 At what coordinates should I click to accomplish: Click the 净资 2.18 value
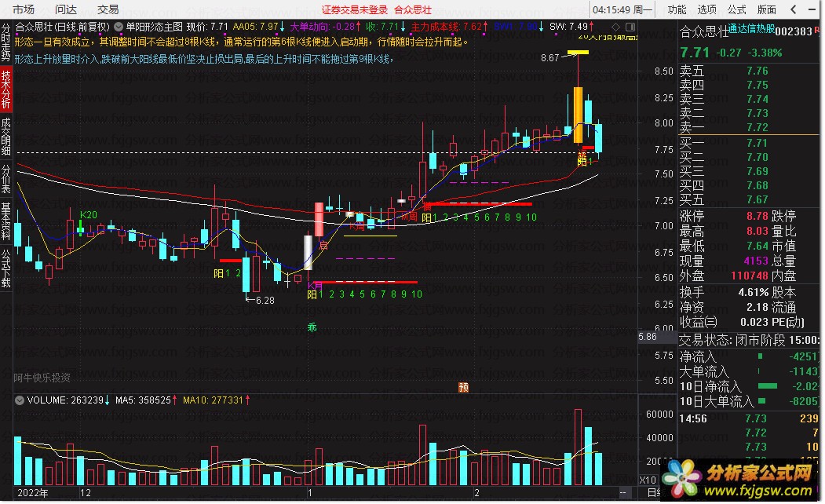coord(757,307)
